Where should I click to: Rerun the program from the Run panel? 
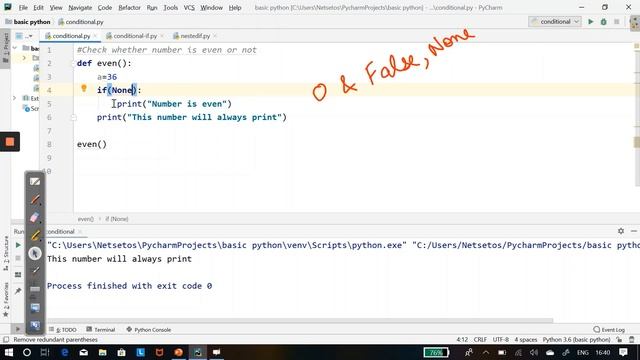[x=18, y=245]
